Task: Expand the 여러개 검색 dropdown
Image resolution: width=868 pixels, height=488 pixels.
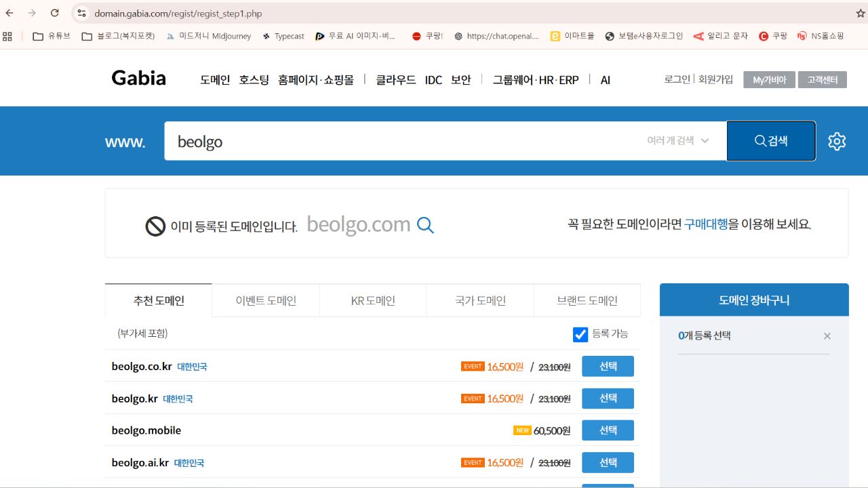Action: pyautogui.click(x=678, y=140)
